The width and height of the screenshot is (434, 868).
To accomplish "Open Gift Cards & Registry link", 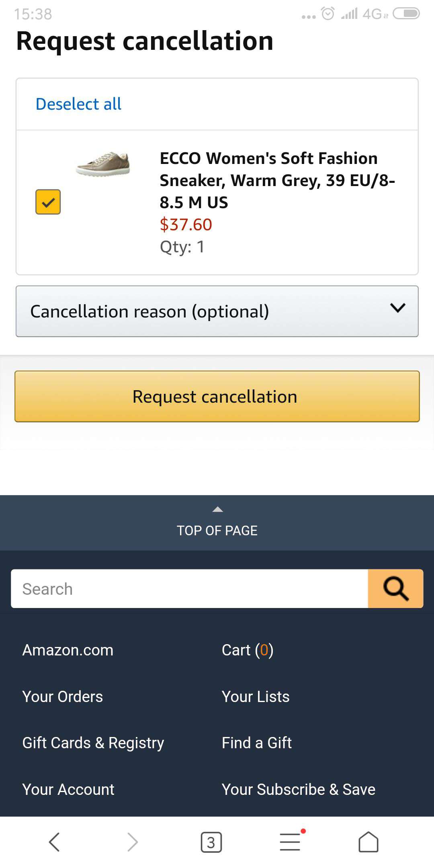I will click(x=93, y=743).
